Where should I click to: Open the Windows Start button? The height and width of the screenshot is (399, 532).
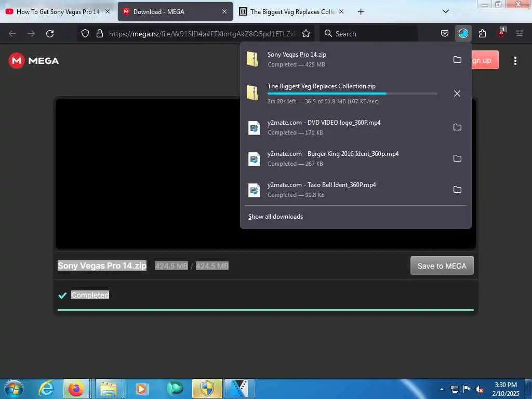click(14, 389)
